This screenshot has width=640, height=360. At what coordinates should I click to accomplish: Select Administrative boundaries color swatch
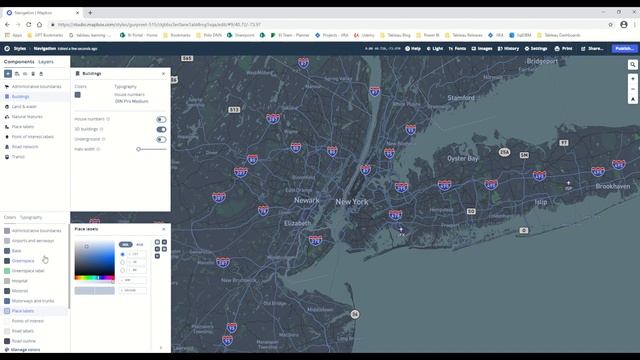(7, 231)
